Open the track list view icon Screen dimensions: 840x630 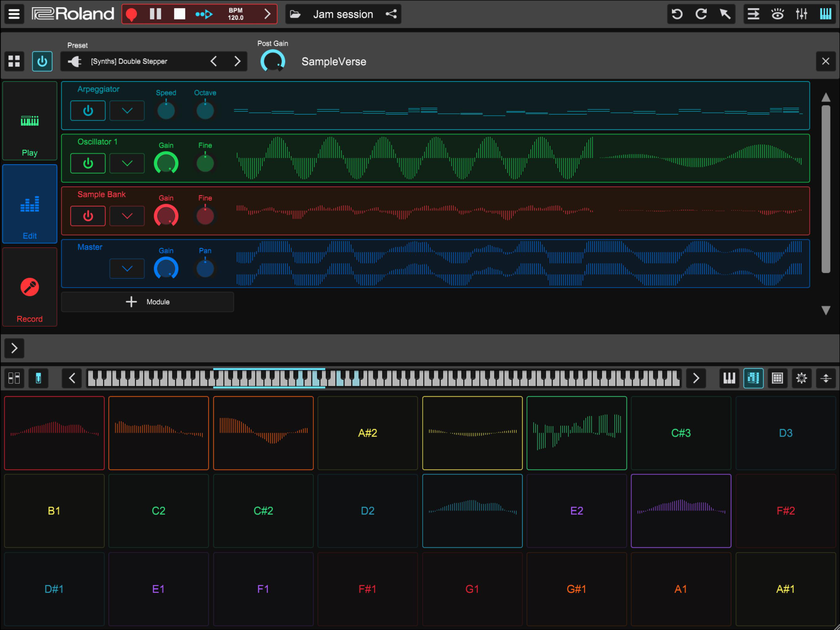753,14
